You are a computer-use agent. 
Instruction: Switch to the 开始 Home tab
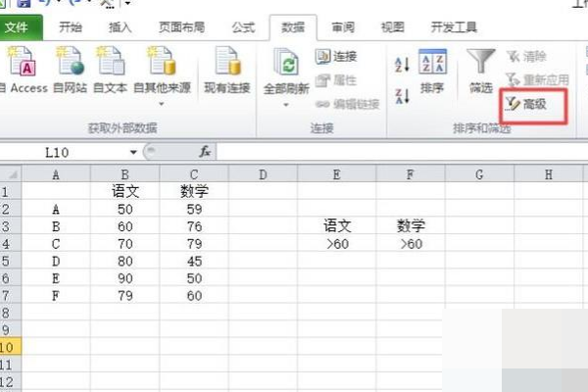pyautogui.click(x=71, y=27)
